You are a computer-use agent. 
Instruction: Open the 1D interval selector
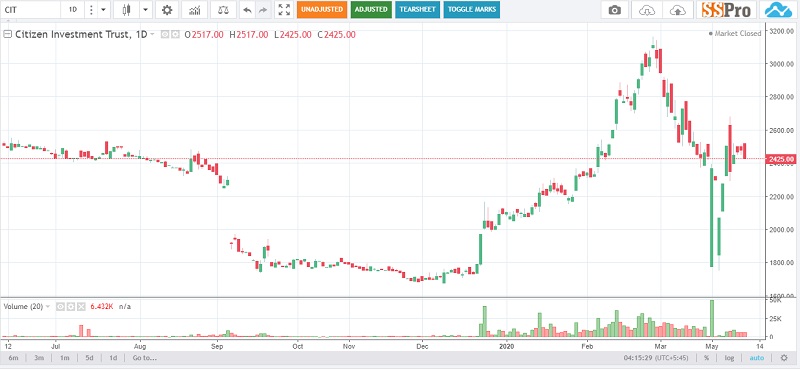coord(72,10)
